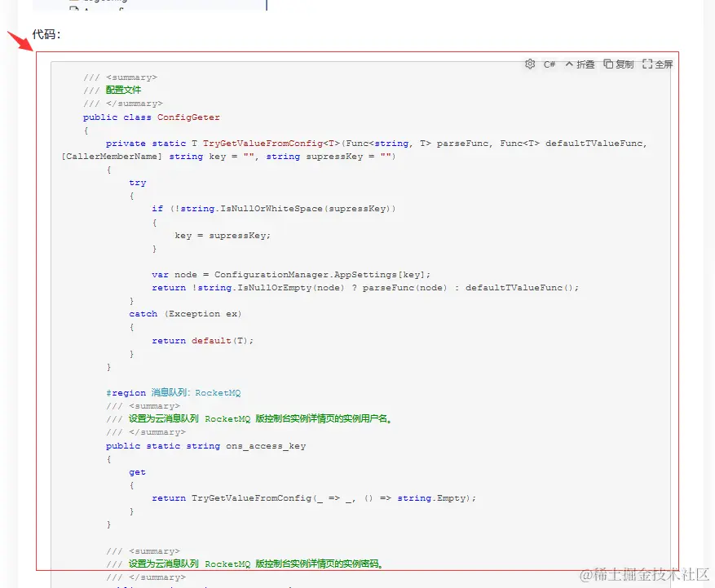Click the return default(T); line

[202, 341]
